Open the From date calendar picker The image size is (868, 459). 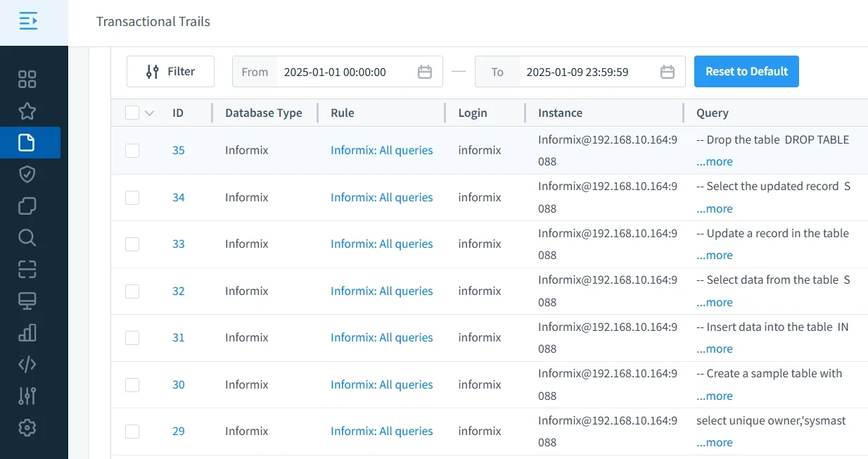point(425,71)
